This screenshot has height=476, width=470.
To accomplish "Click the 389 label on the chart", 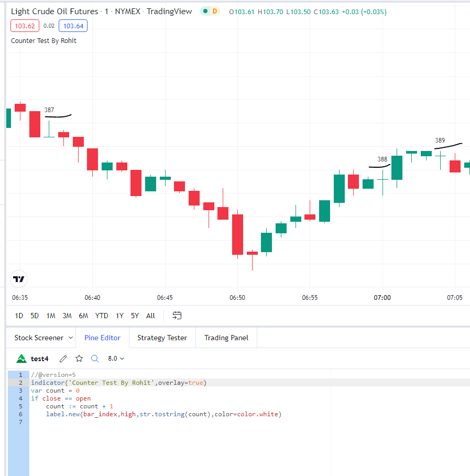I will pyautogui.click(x=440, y=140).
